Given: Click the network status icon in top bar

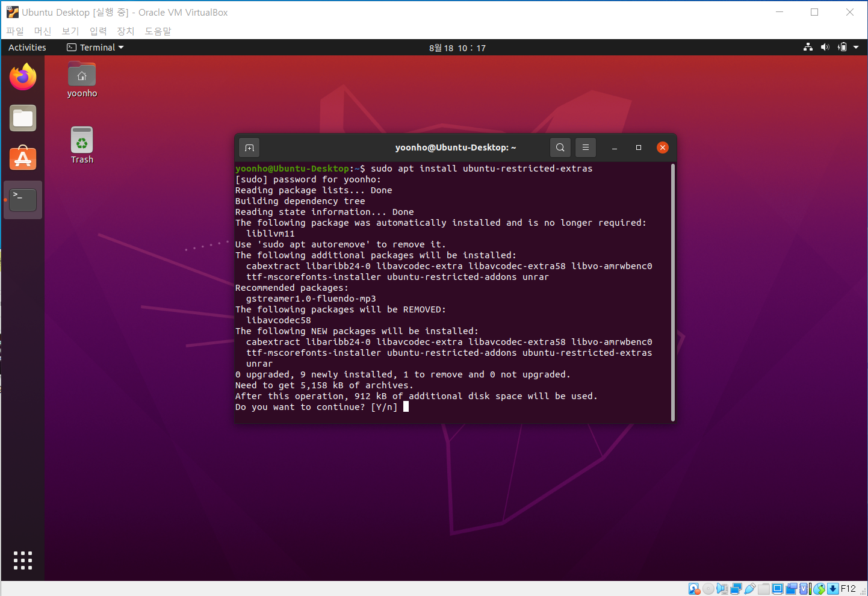Looking at the screenshot, I should (x=808, y=47).
